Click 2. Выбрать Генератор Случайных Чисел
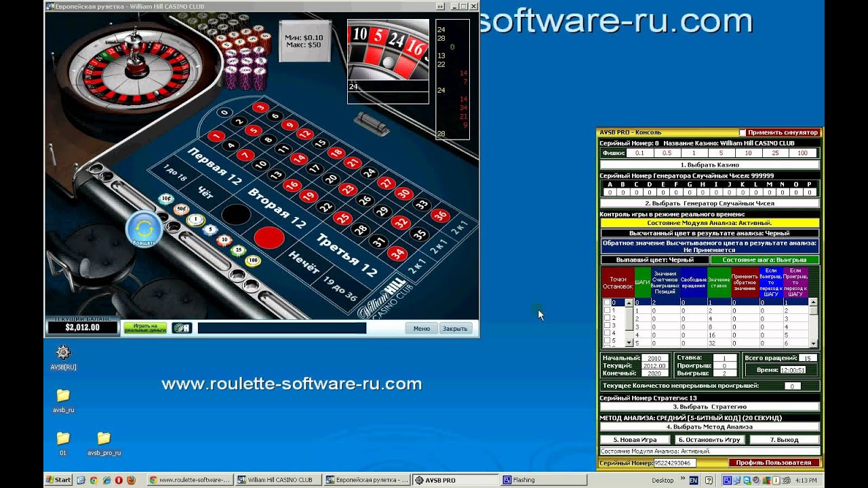The height and width of the screenshot is (488, 868). (x=709, y=203)
